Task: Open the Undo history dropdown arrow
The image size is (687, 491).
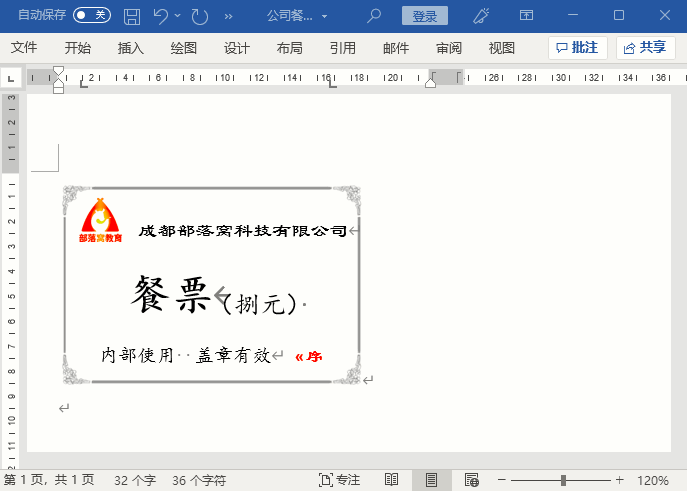Action: pyautogui.click(x=177, y=16)
